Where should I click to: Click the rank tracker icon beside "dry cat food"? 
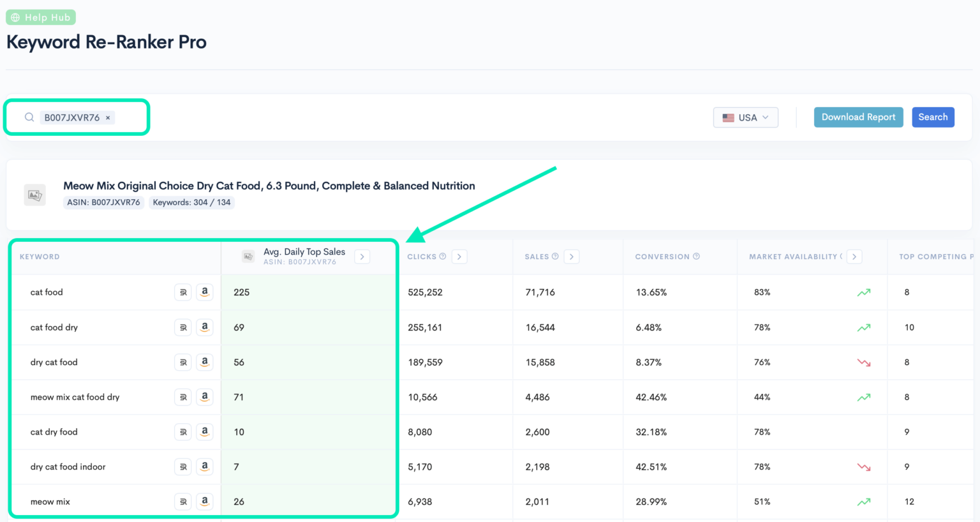pyautogui.click(x=183, y=362)
